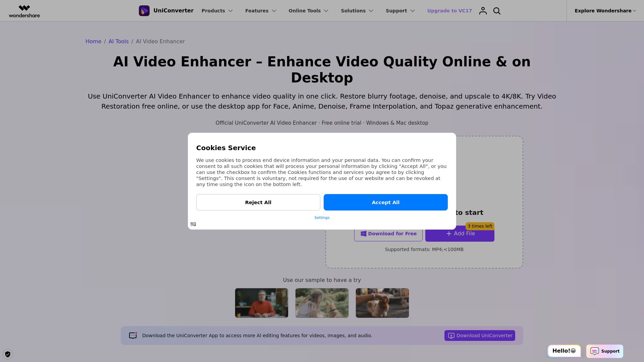Click the download icon on Download UniConverter
The image size is (644, 362).
(451, 336)
